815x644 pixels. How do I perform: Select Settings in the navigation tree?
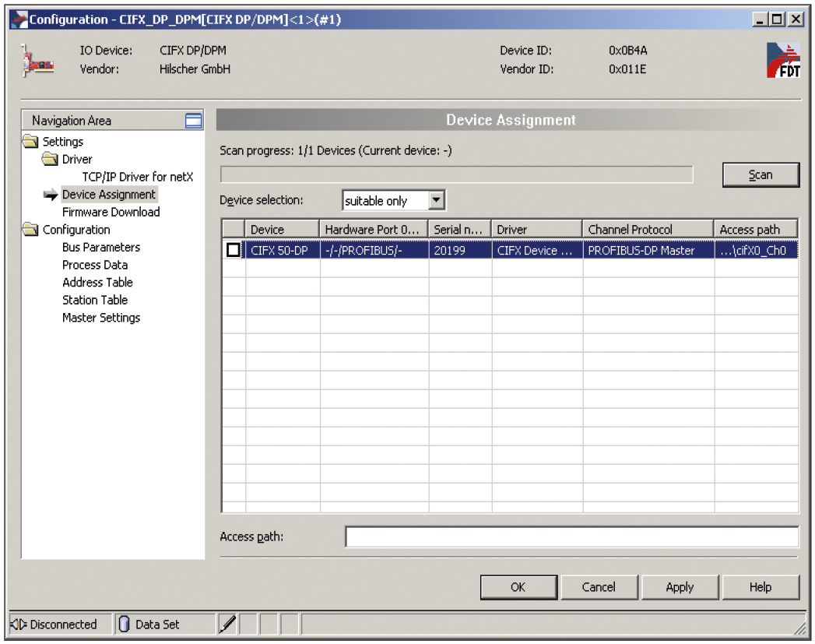(x=63, y=142)
